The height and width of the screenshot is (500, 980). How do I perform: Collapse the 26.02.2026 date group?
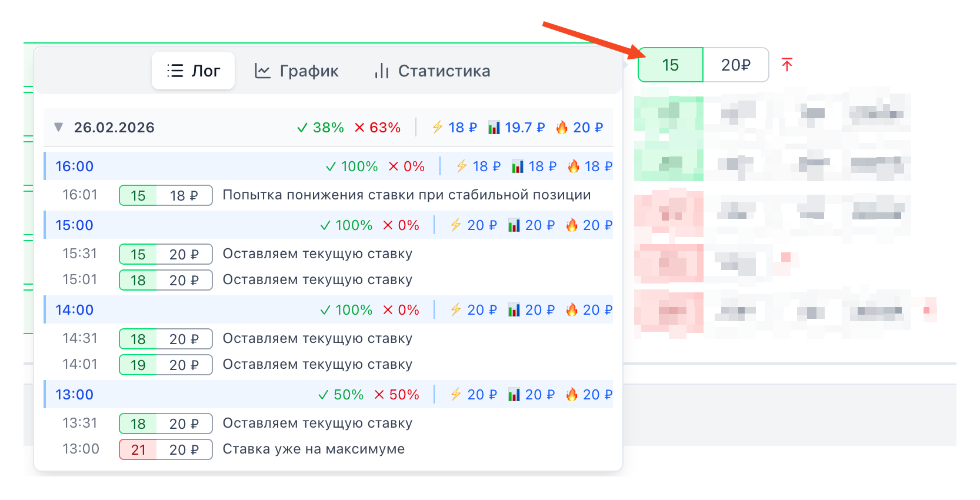[x=58, y=128]
